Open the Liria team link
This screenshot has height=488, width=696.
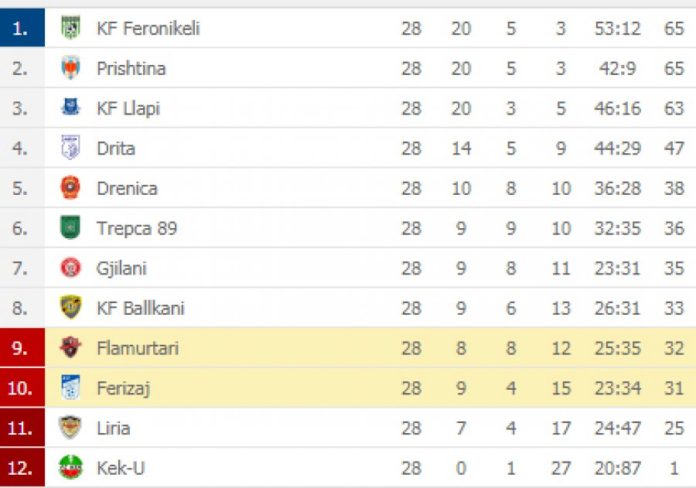click(x=114, y=428)
